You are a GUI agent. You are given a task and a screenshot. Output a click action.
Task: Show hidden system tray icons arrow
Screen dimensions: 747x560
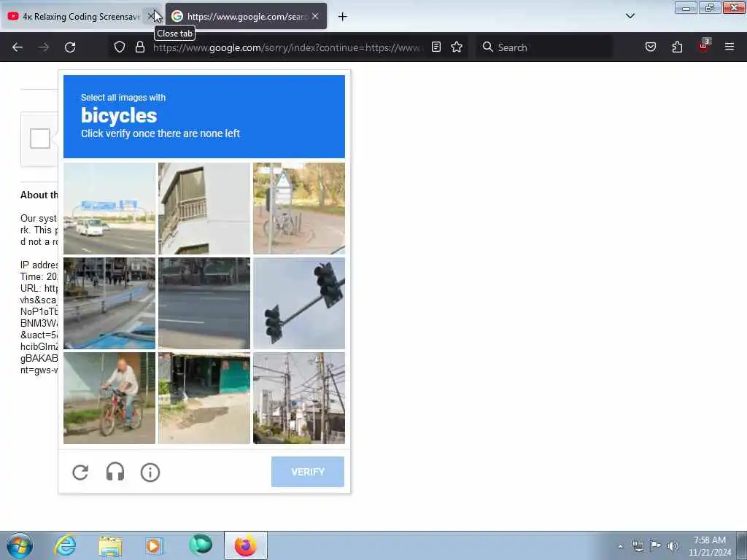tap(620, 546)
